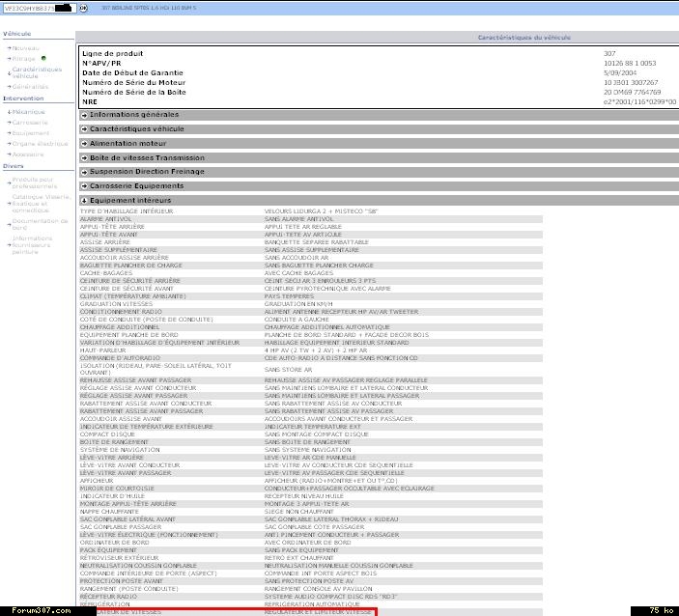Open the Documentation de bord link

pyautogui.click(x=41, y=224)
